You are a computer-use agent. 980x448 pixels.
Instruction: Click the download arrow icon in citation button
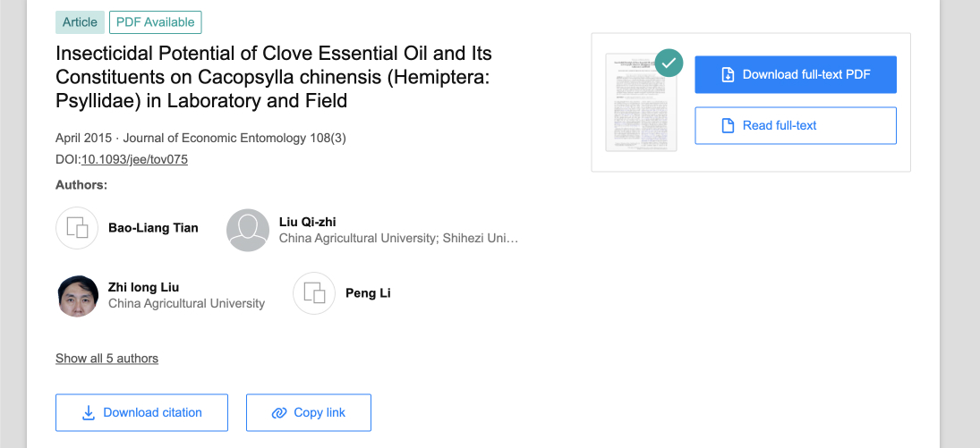tap(89, 412)
